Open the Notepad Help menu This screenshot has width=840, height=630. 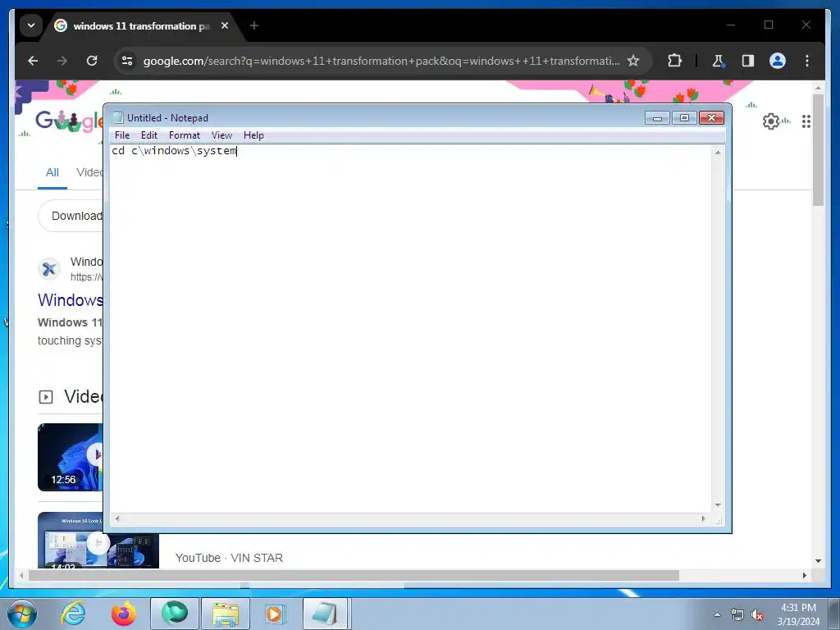point(253,135)
